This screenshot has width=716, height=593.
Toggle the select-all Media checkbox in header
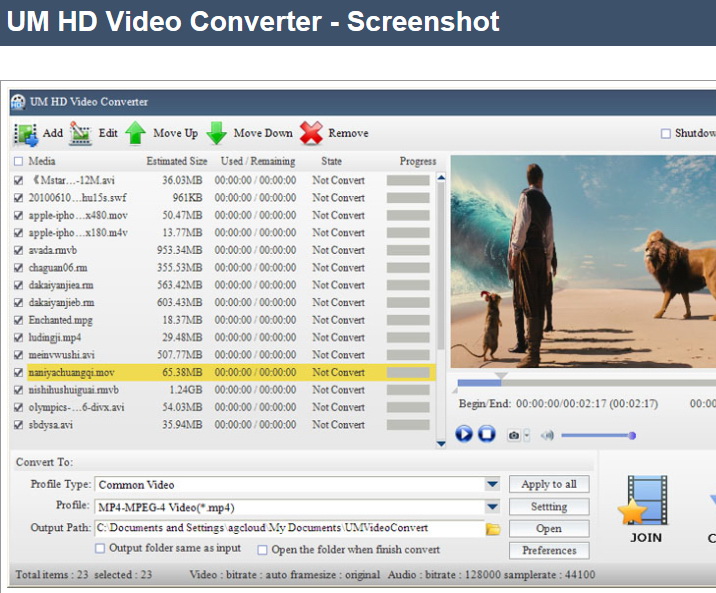pyautogui.click(x=18, y=161)
